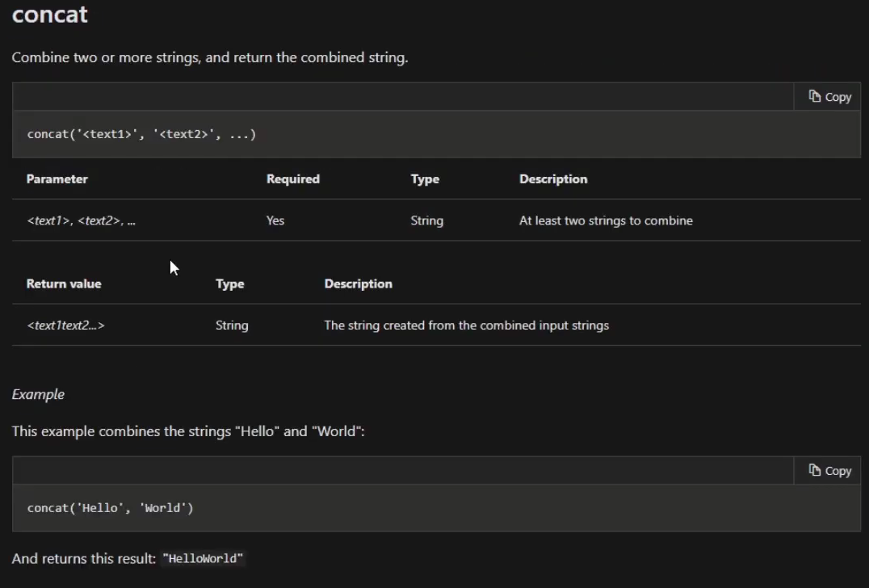Click the code line concat('Hello', 'World')

click(x=111, y=508)
